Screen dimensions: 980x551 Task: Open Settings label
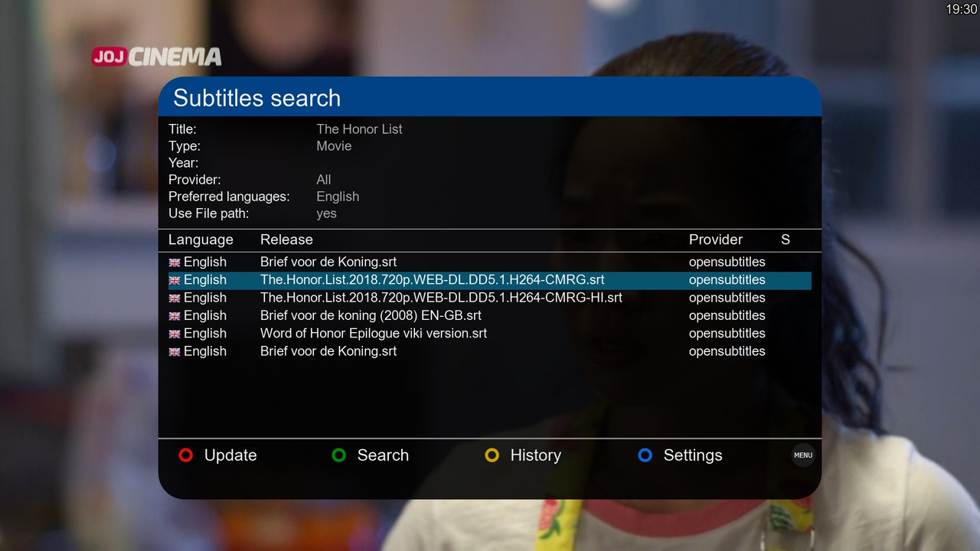coord(693,455)
